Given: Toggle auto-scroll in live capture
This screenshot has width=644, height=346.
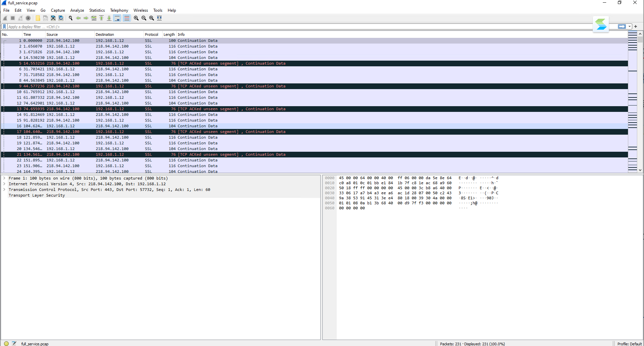Looking at the screenshot, I should coord(117,18).
